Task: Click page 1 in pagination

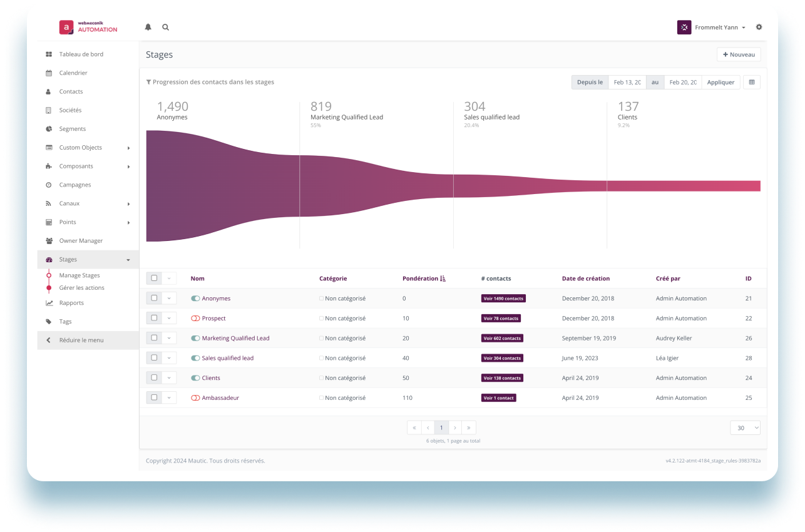Action: coord(441,428)
